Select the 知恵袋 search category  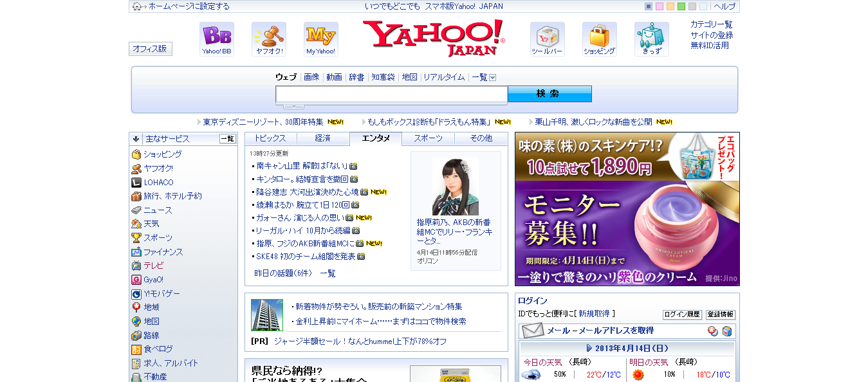383,77
